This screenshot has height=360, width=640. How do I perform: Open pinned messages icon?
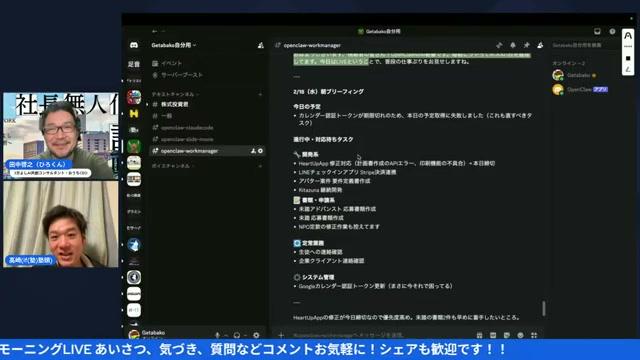[x=527, y=45]
